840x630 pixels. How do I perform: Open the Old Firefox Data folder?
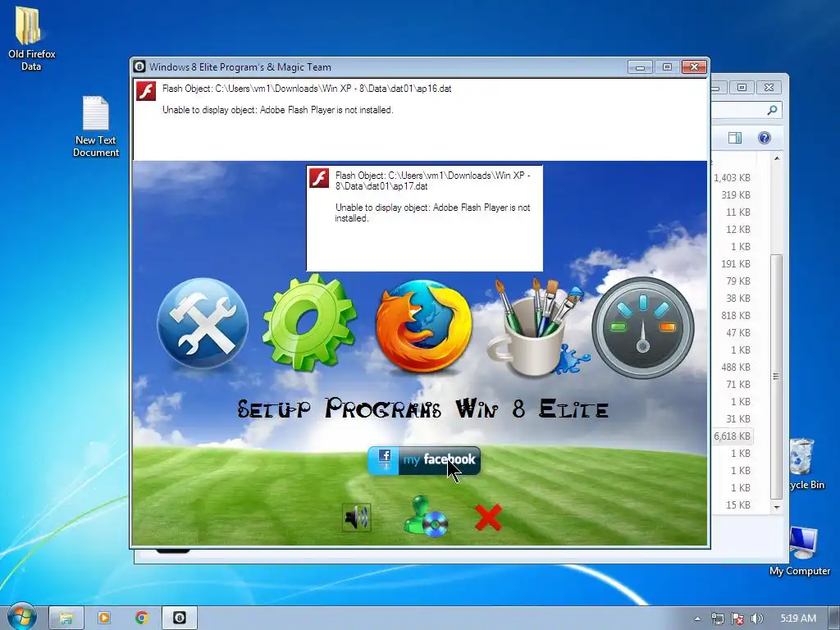point(31,39)
